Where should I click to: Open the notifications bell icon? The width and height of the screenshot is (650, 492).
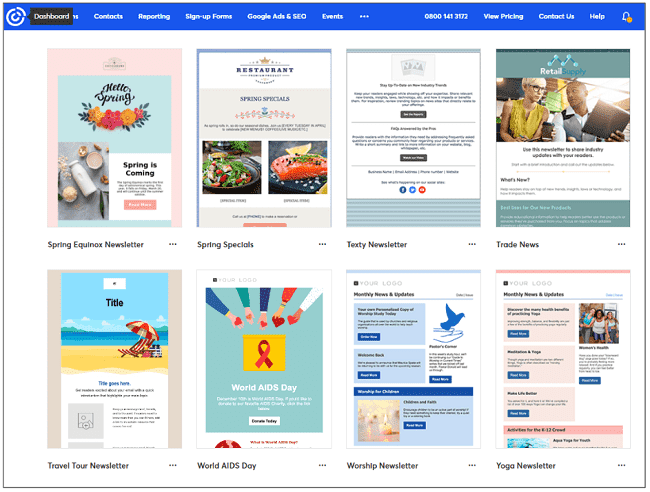[x=627, y=17]
